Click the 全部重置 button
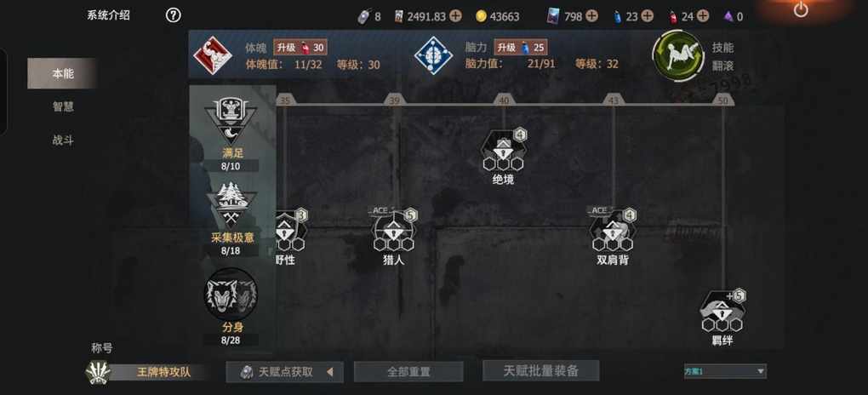This screenshot has width=868, height=395. [x=408, y=372]
